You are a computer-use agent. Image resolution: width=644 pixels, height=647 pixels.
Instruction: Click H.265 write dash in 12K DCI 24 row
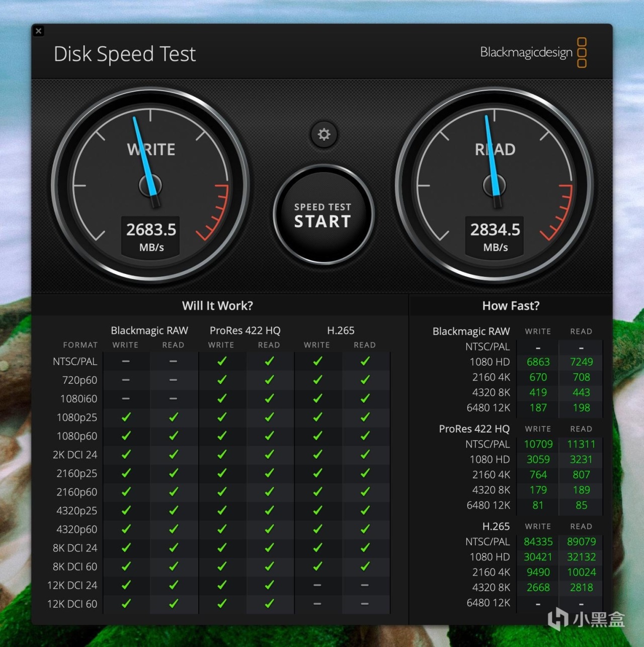pos(317,585)
